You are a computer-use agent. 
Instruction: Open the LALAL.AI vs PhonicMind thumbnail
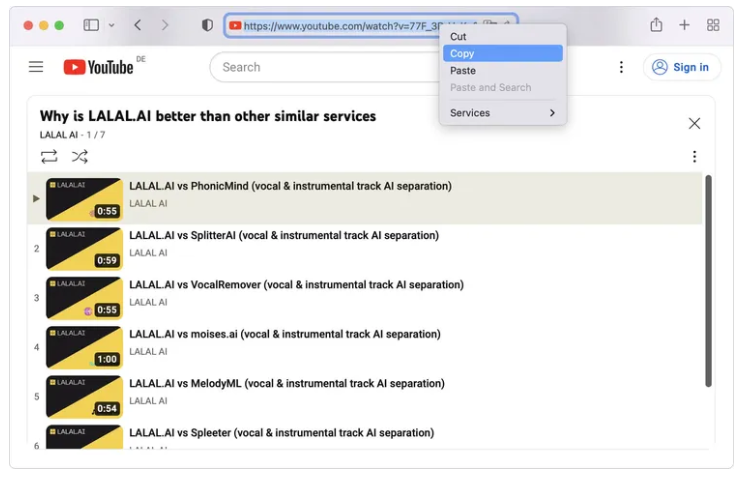(84, 199)
